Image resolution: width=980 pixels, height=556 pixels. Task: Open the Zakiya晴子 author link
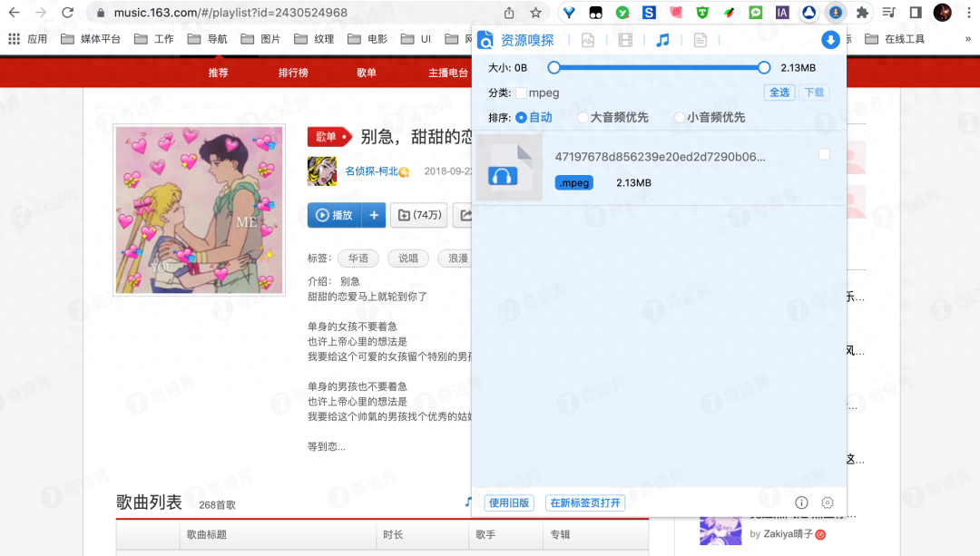[789, 533]
